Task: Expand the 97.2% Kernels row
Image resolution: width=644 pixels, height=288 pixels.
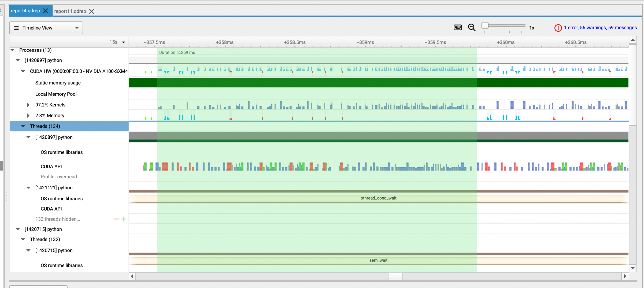Action: click(x=28, y=105)
